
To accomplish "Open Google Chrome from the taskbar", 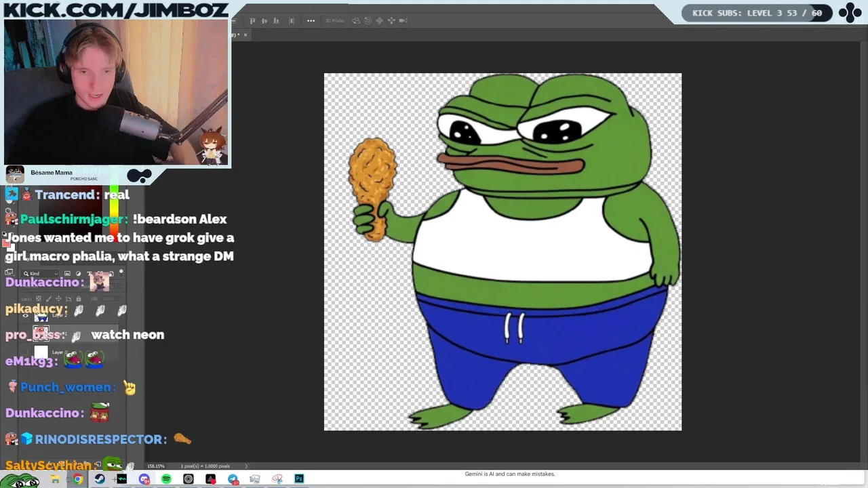I will 78,479.
